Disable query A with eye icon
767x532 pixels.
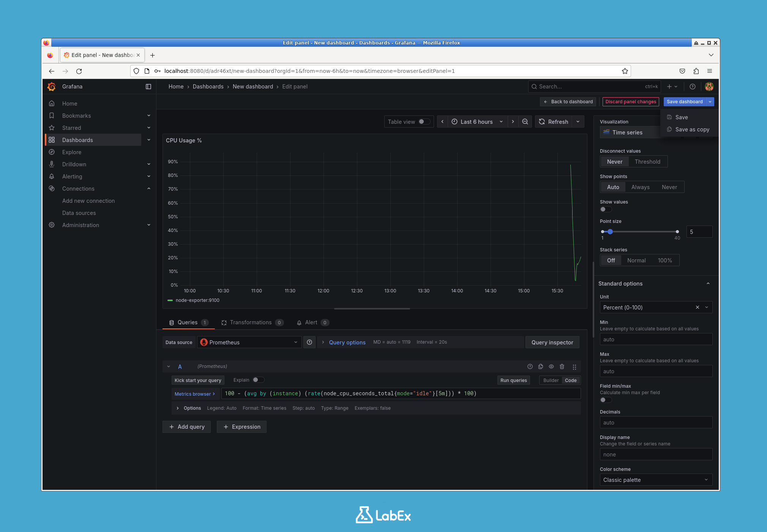(551, 367)
